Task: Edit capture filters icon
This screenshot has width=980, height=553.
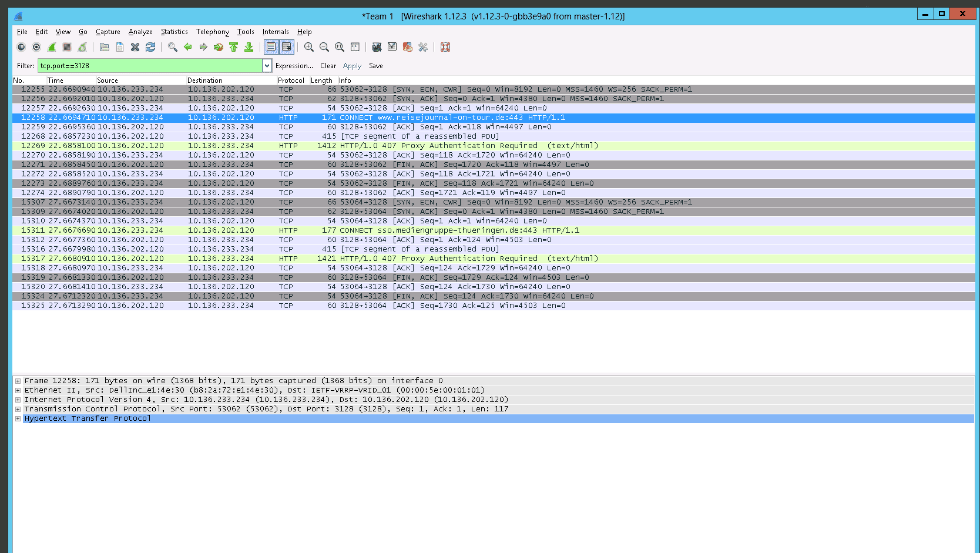Action: pyautogui.click(x=377, y=47)
